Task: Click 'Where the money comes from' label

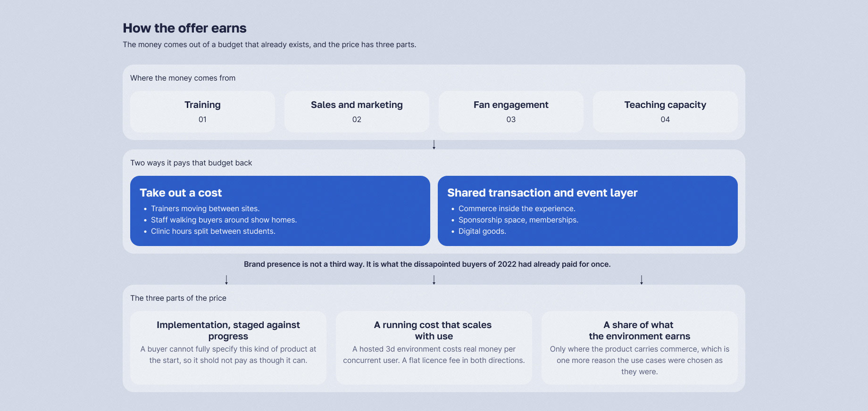Action: click(183, 78)
